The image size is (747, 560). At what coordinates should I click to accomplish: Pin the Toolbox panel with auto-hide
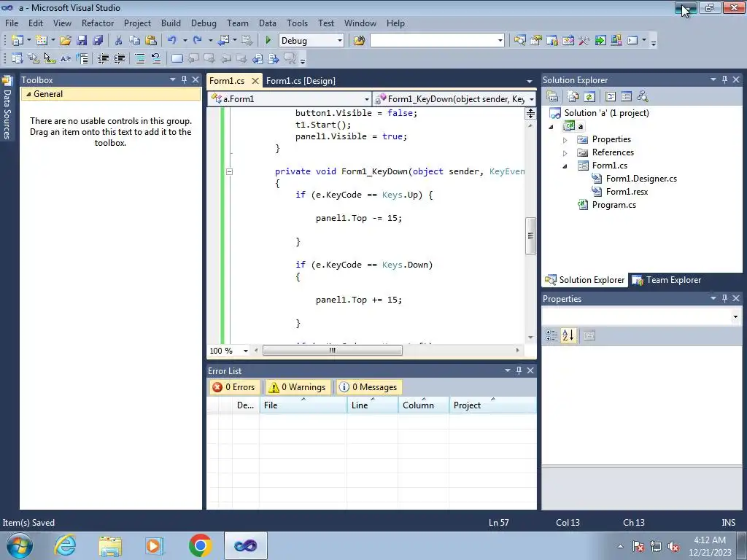coord(184,79)
